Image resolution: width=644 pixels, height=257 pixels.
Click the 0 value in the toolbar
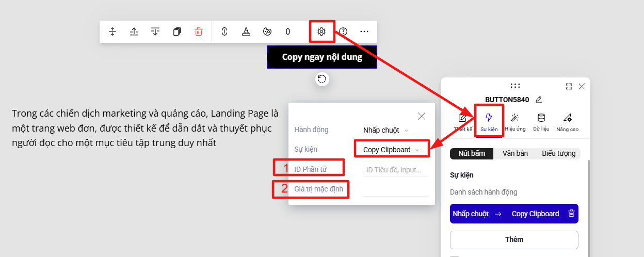287,31
